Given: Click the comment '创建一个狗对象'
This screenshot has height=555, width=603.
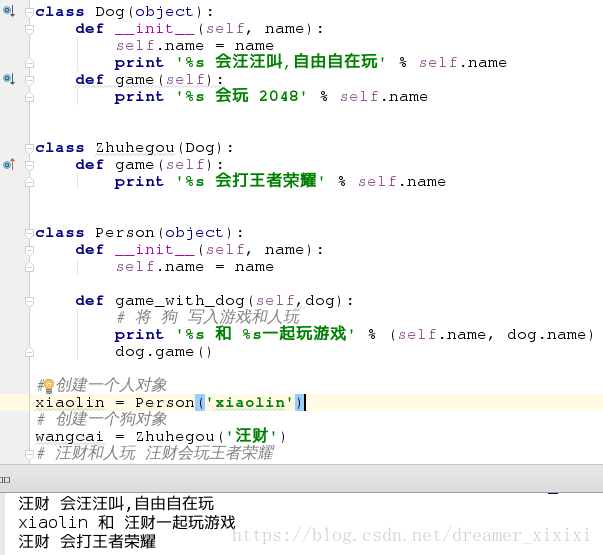Looking at the screenshot, I should (x=102, y=419).
